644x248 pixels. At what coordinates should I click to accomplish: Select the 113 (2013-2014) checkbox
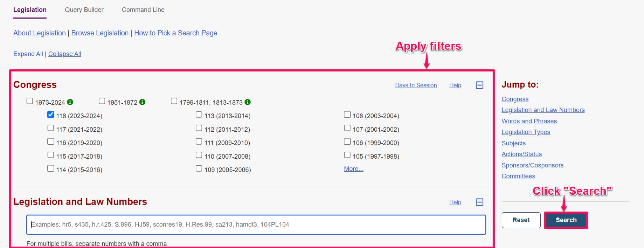[199, 115]
